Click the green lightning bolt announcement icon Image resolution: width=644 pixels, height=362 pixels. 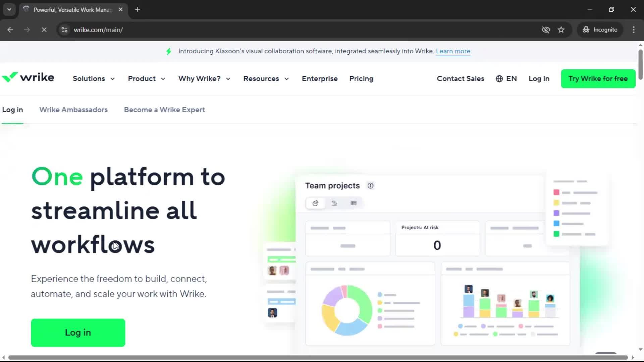tap(169, 51)
